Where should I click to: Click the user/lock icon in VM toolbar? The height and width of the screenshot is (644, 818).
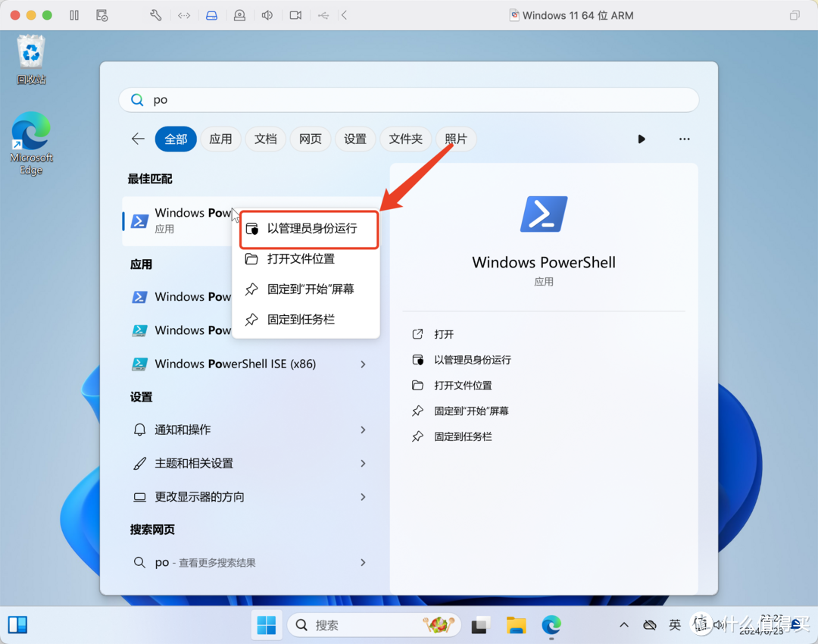(x=239, y=16)
